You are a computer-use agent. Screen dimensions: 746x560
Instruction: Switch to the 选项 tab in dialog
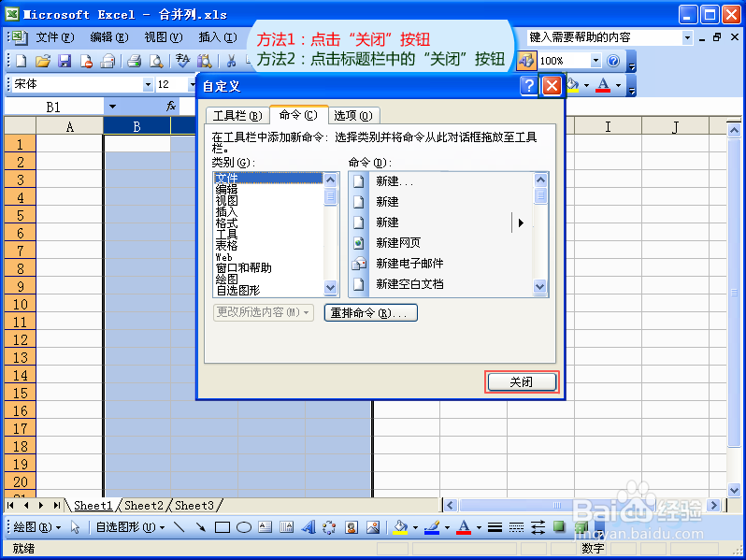tap(353, 116)
